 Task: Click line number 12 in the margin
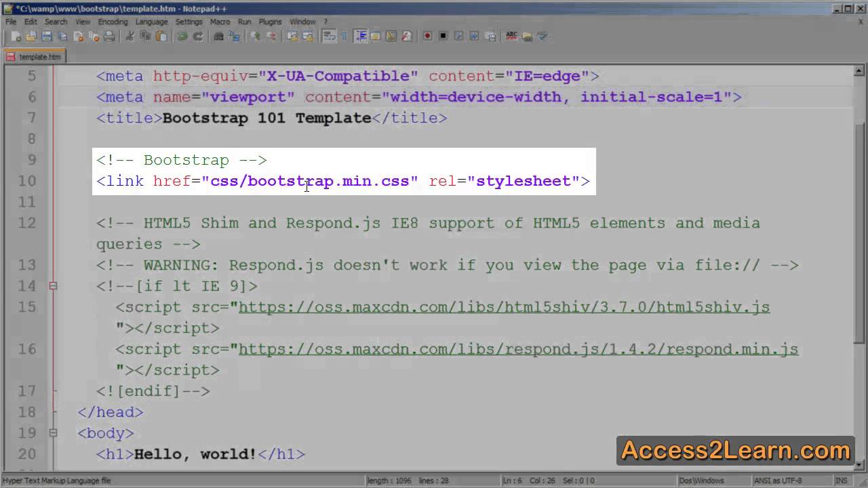[x=27, y=223]
